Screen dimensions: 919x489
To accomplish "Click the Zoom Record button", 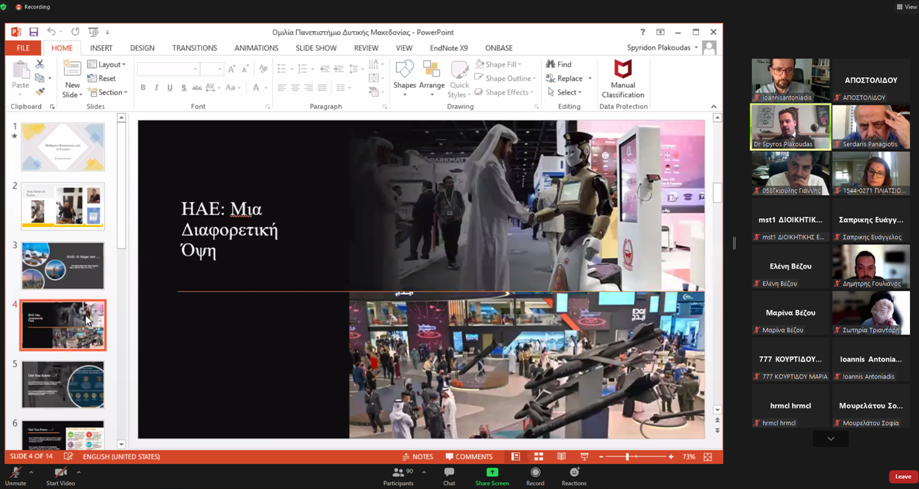I will (x=535, y=476).
